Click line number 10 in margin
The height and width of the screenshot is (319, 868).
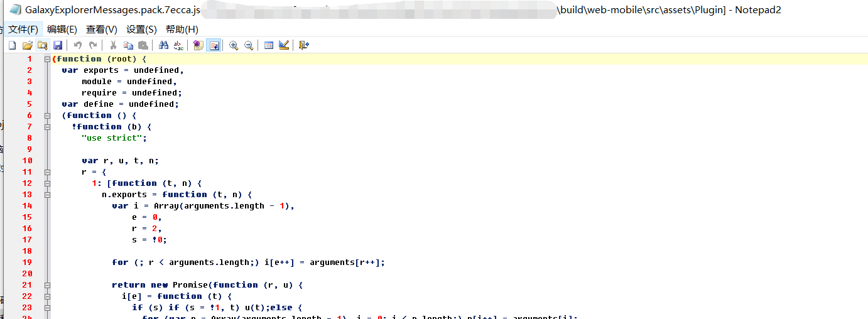tap(27, 161)
